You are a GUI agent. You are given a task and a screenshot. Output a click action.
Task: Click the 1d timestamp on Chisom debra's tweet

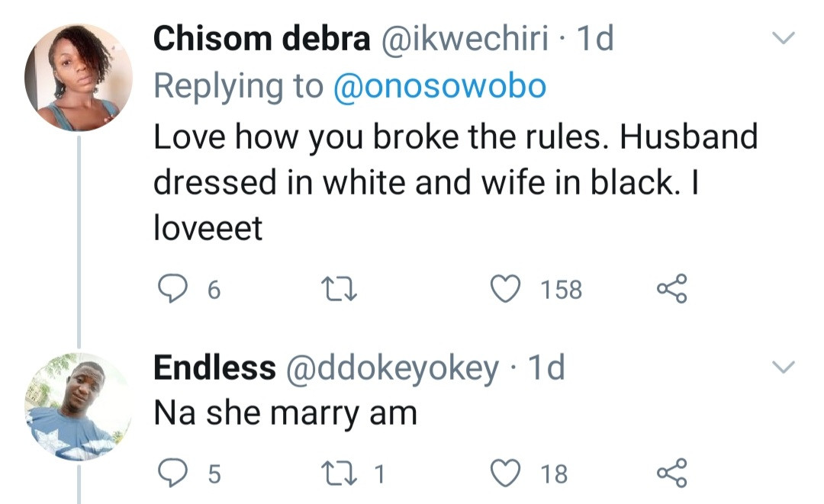coord(597,40)
